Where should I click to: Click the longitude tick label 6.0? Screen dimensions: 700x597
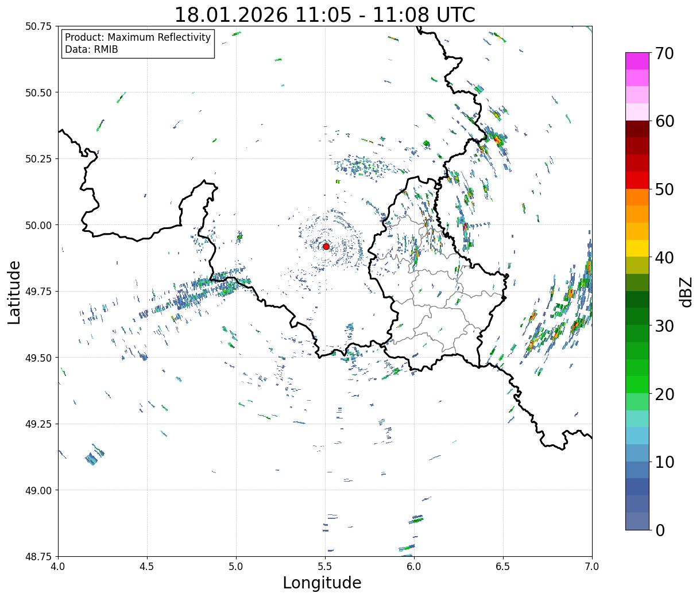tap(414, 567)
